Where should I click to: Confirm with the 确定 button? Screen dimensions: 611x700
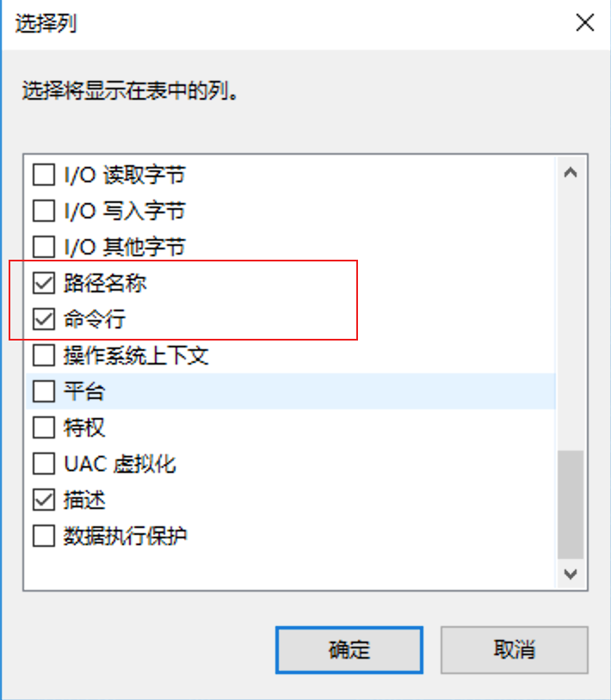[x=348, y=650]
